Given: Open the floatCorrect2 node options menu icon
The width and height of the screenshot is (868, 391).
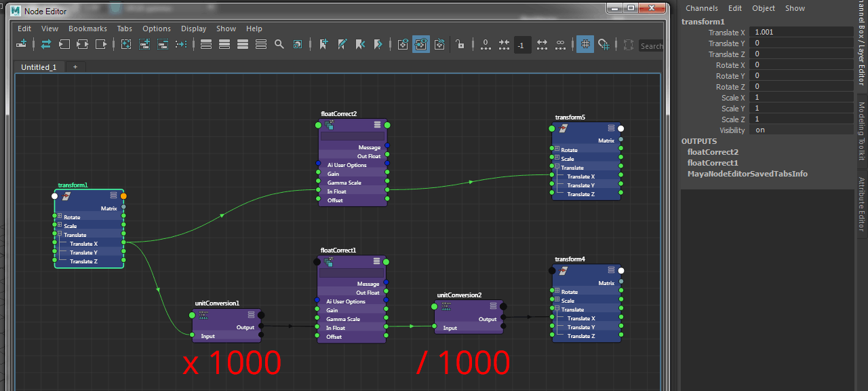Looking at the screenshot, I should tap(378, 125).
